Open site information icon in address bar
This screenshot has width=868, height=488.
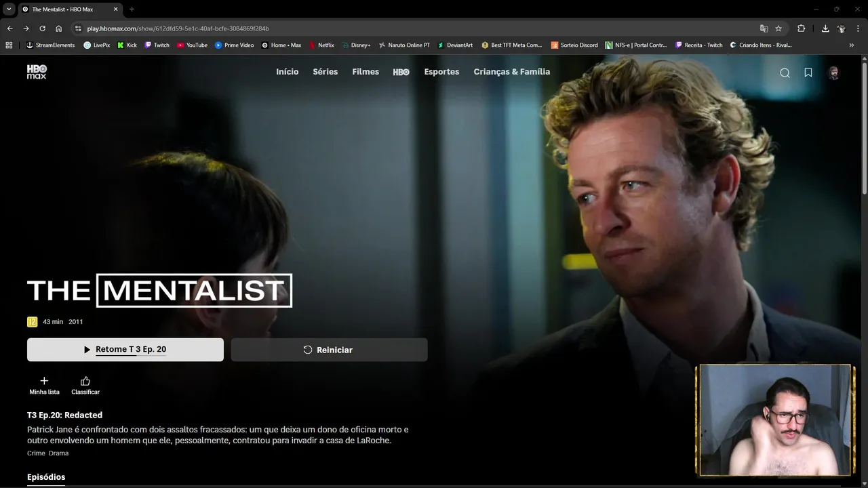(78, 28)
